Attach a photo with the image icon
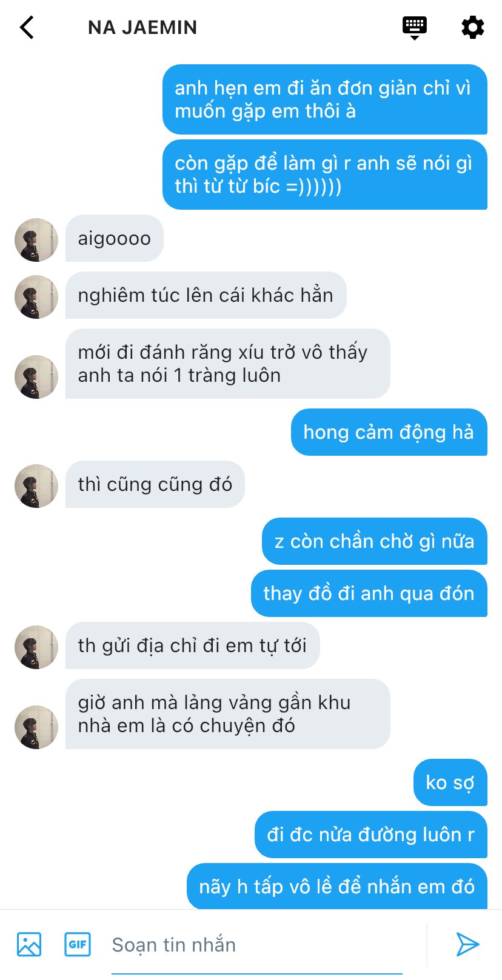 point(29,944)
